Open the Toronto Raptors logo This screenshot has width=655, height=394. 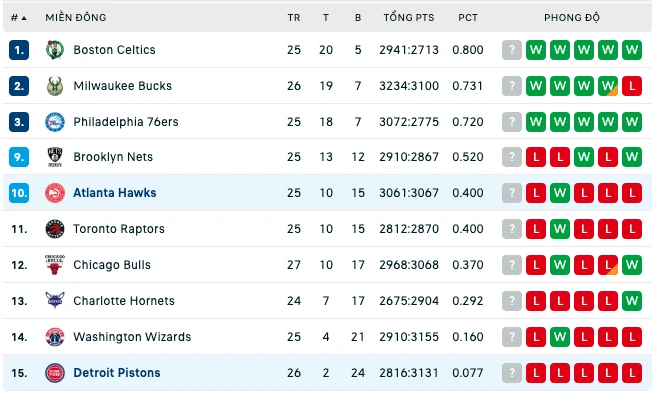(x=55, y=229)
